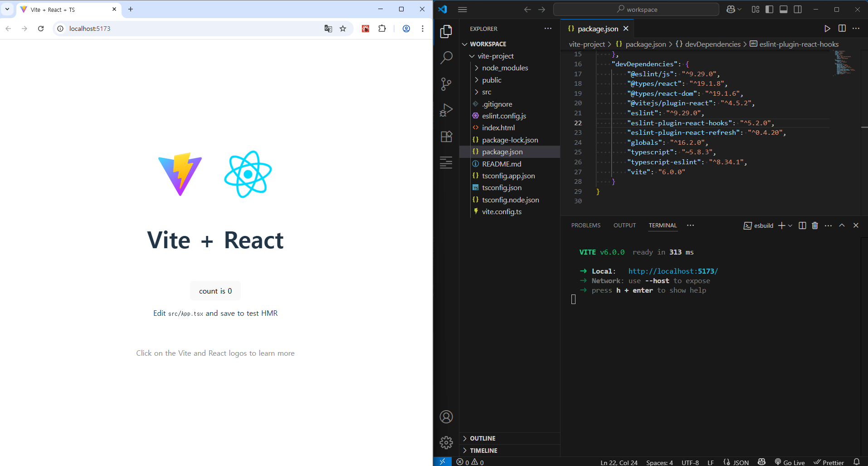Click VS Code hamburger menu icon
Screen dimensions: 868x466
(463, 10)
